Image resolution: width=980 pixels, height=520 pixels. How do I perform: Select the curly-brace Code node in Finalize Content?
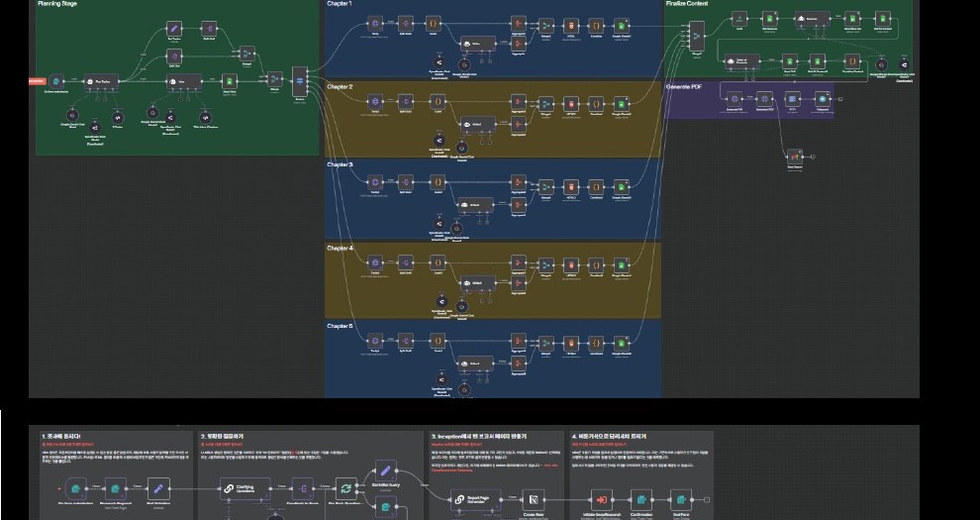[852, 61]
